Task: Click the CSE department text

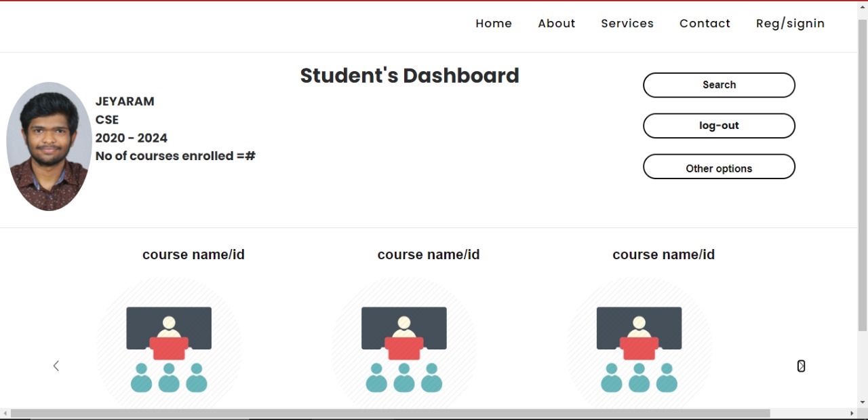Action: pyautogui.click(x=107, y=119)
